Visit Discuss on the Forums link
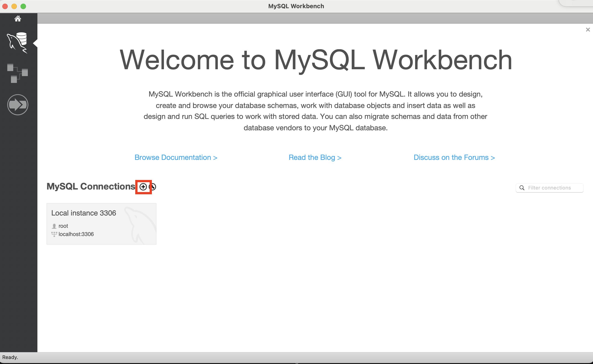593x364 pixels. click(x=454, y=157)
